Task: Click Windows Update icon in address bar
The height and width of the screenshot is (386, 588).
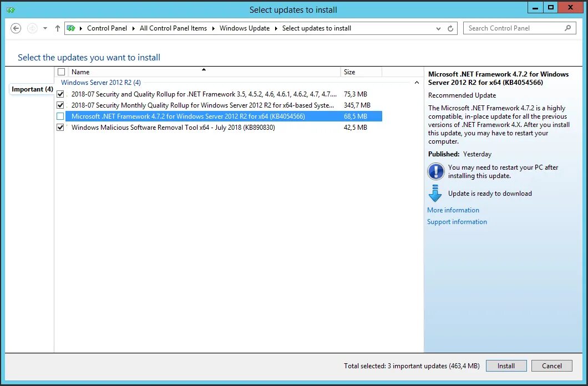Action: click(x=71, y=28)
